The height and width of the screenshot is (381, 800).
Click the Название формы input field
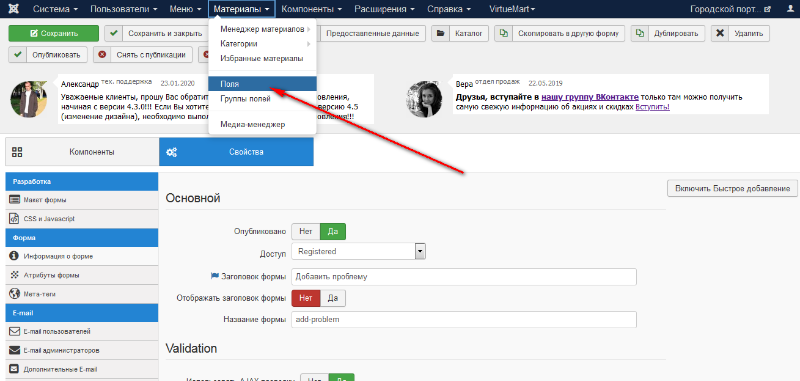[x=464, y=320]
